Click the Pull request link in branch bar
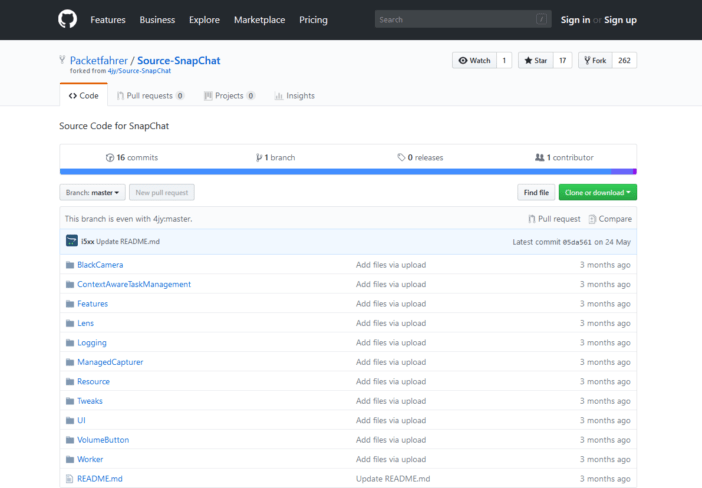Image resolution: width=702 pixels, height=488 pixels. point(554,219)
